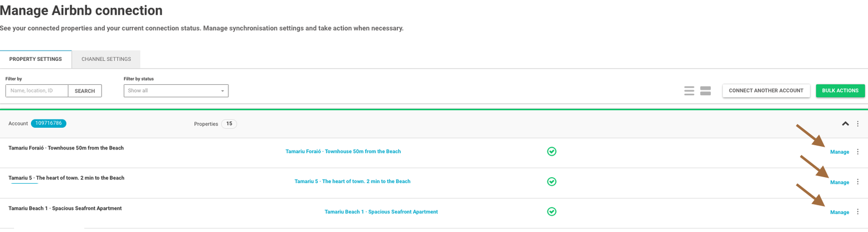Open Tamariu 5 row three-dot menu

(x=858, y=182)
